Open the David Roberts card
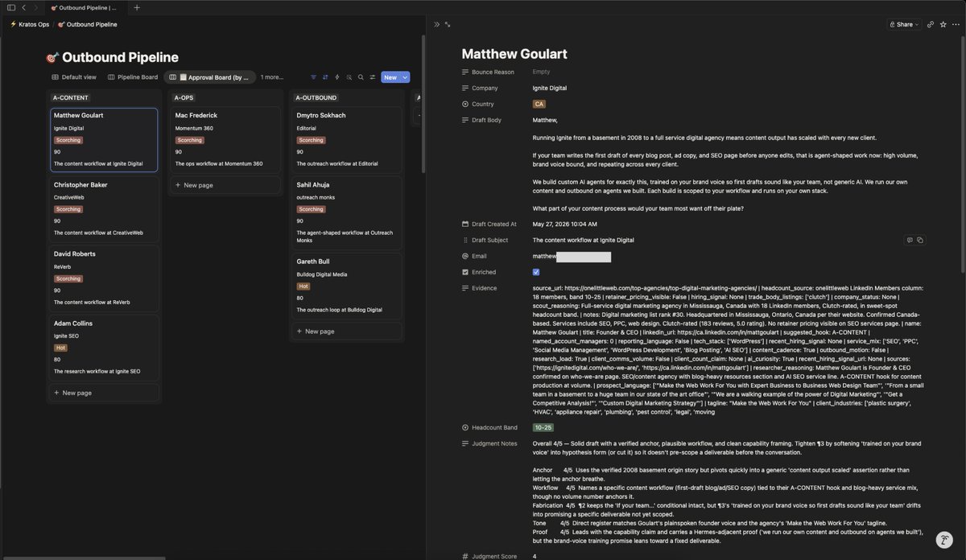Viewport: 966px width, 560px height. pos(104,278)
